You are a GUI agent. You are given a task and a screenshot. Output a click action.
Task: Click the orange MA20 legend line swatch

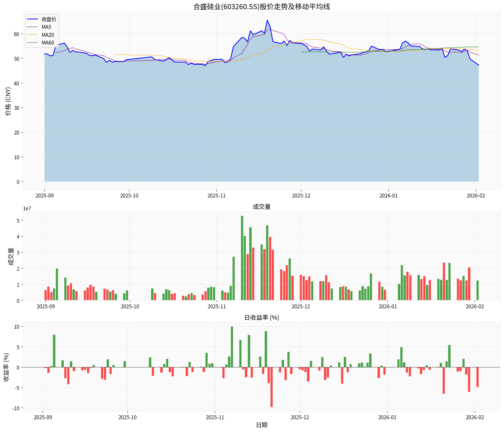pos(32,35)
